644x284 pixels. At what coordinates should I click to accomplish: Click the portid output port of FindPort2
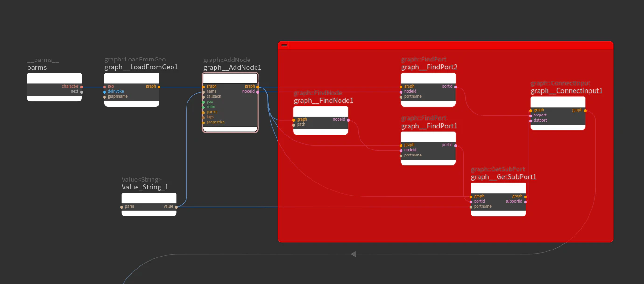(x=456, y=87)
